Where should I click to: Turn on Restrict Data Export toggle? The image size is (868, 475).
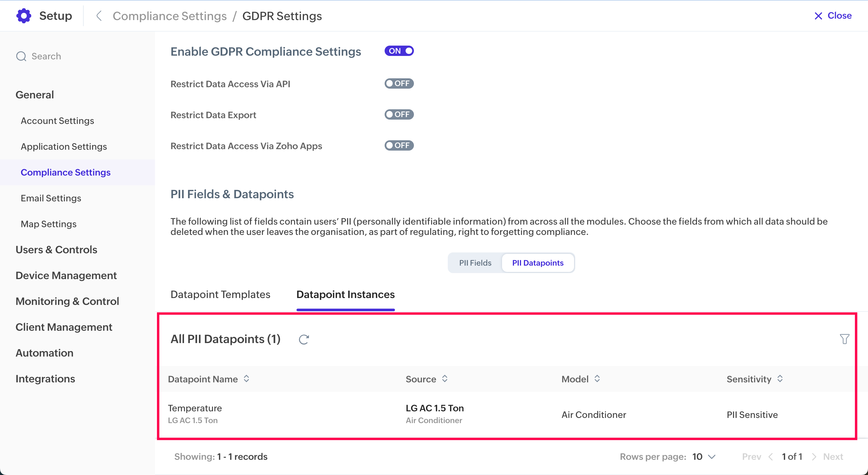(399, 114)
